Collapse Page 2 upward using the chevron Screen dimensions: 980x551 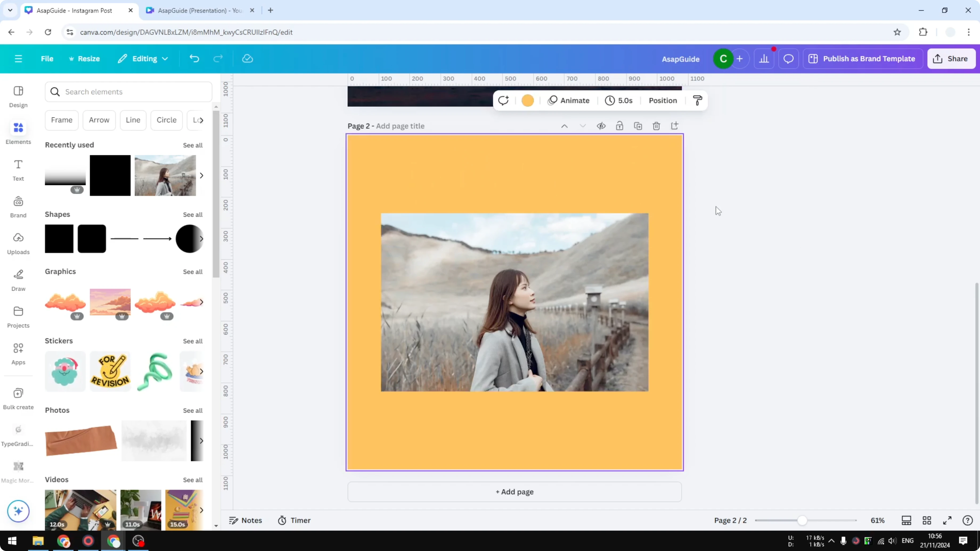tap(564, 125)
